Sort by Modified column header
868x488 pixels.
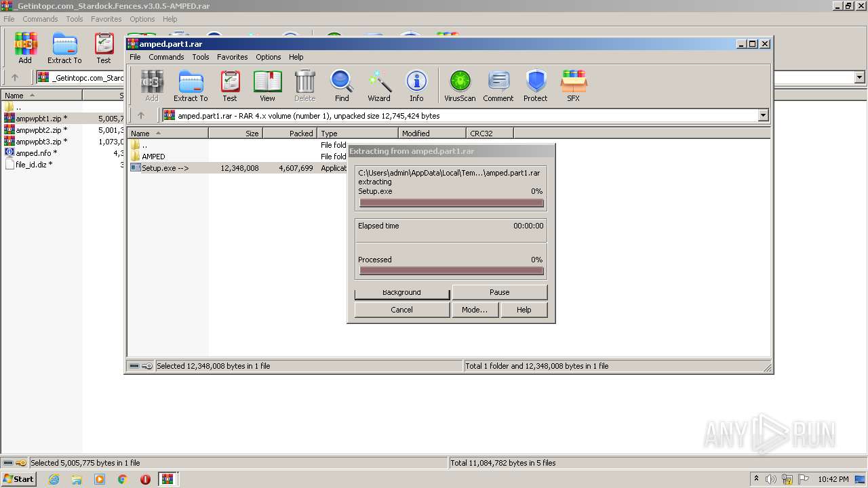point(432,134)
